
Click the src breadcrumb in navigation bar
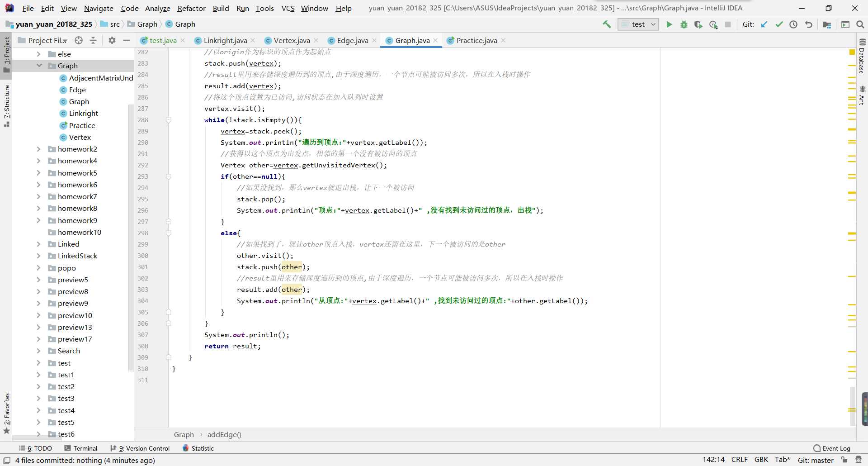click(110, 24)
